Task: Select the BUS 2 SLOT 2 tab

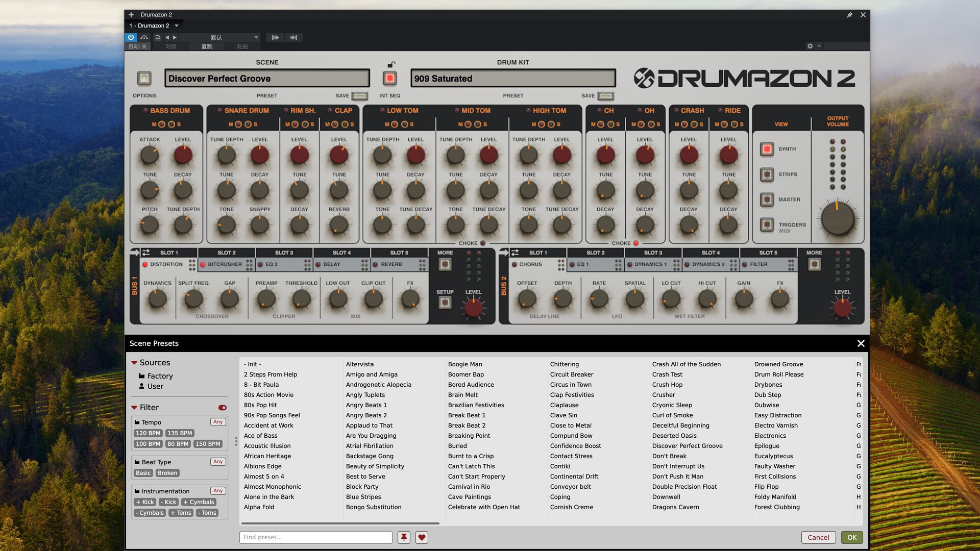Action: click(595, 253)
